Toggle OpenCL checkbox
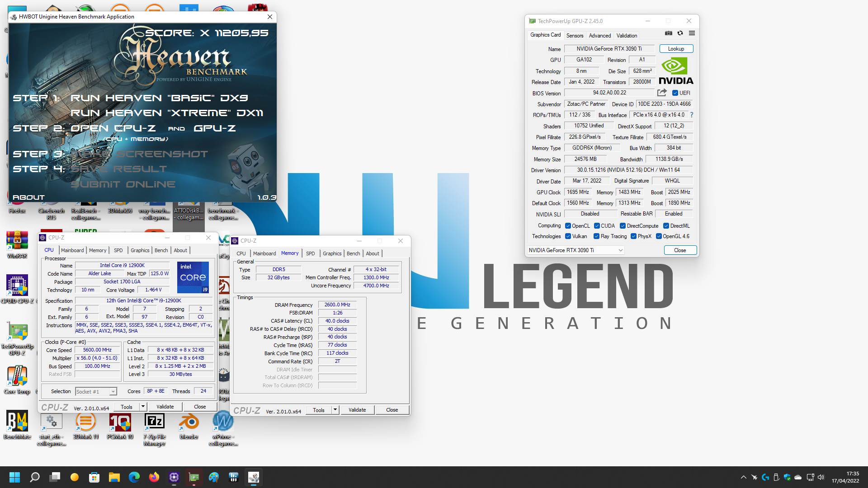Screen dimensions: 868x488 point(568,226)
